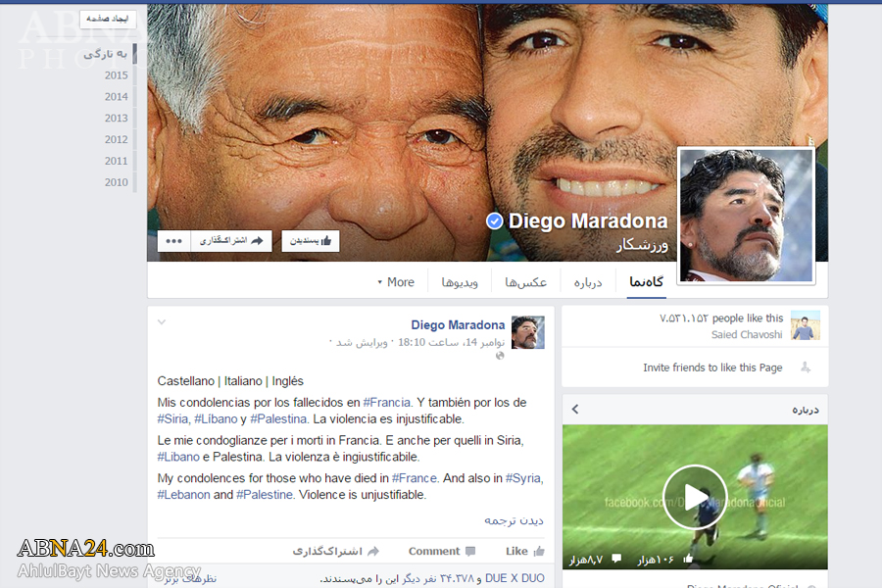Viewport: 882px width, 588px height.
Task: Open the page profile picture
Action: 746,216
